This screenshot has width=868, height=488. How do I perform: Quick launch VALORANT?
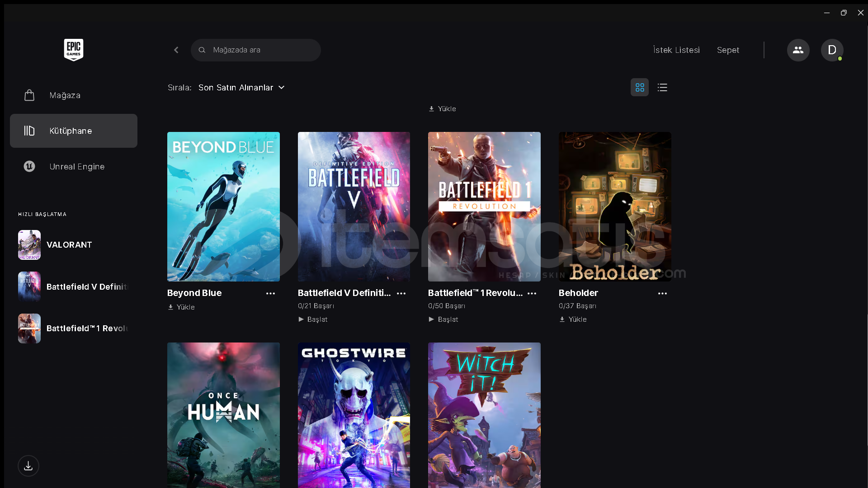tap(74, 245)
